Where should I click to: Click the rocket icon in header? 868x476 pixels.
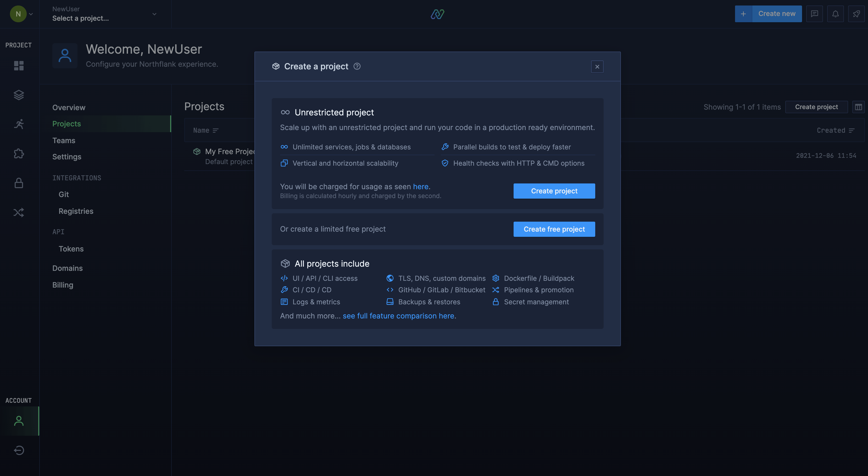tap(856, 14)
